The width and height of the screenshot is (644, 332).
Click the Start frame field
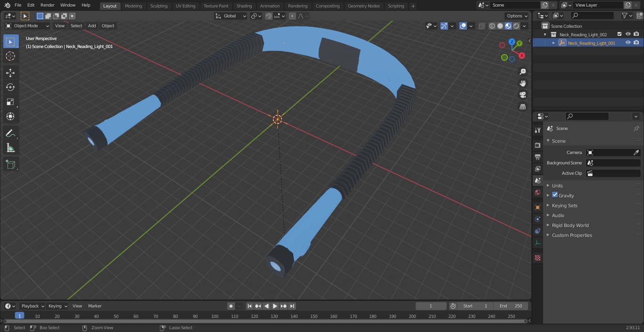475,306
